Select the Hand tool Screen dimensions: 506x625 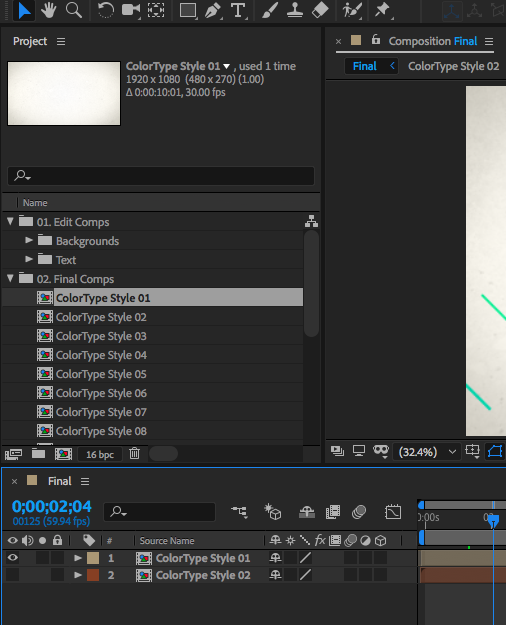pyautogui.click(x=49, y=10)
